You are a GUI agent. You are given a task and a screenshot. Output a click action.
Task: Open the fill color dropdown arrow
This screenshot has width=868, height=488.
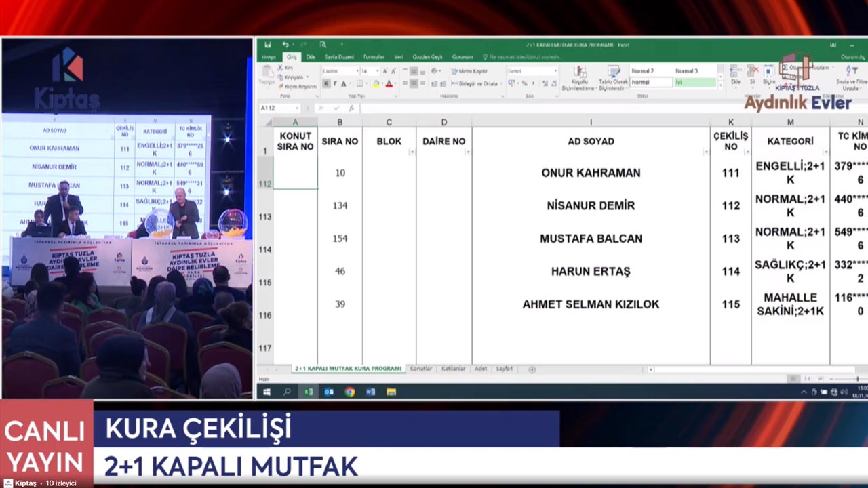click(381, 83)
